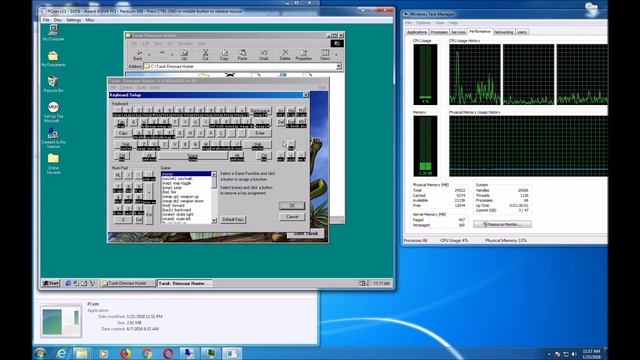Open My Computer on the emulated desktop
The image size is (640, 360).
tap(53, 32)
